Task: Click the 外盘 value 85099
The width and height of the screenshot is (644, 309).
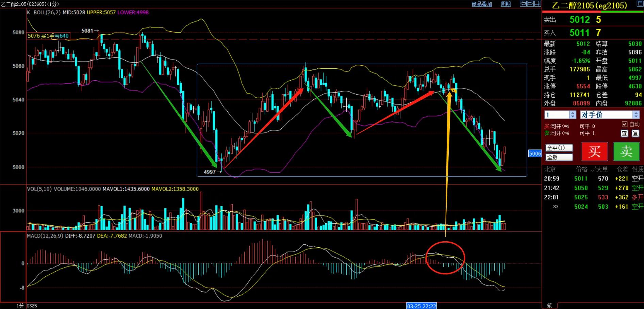Action: tap(581, 103)
